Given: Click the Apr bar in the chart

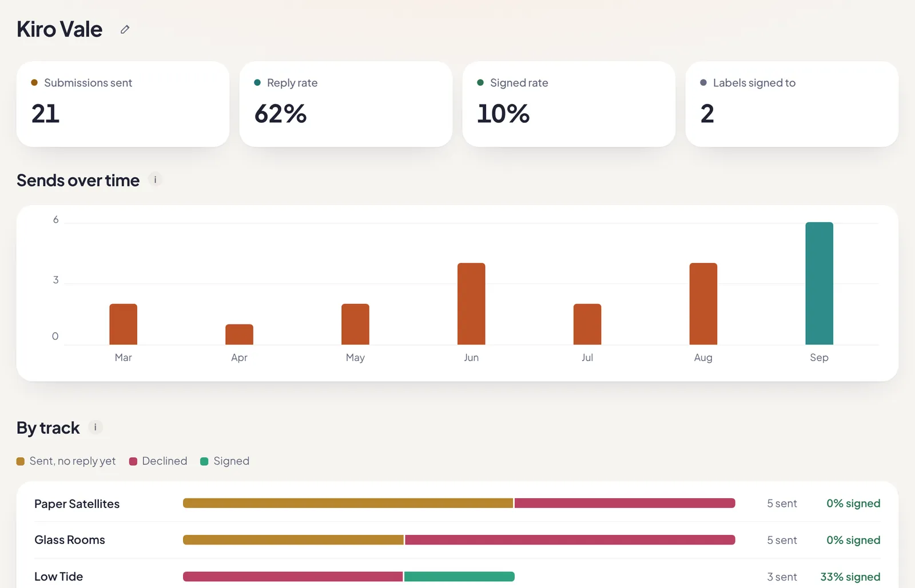Looking at the screenshot, I should (x=239, y=334).
